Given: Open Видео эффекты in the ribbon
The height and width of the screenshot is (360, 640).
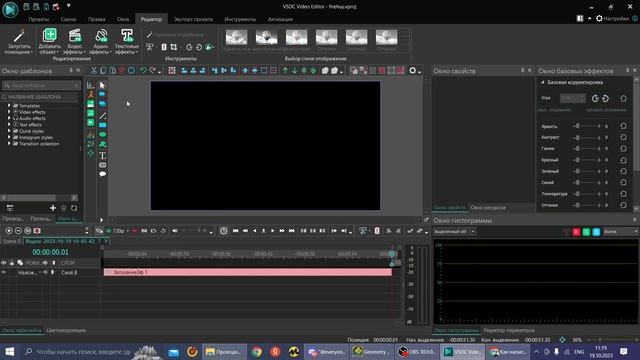Looking at the screenshot, I should coord(75,41).
